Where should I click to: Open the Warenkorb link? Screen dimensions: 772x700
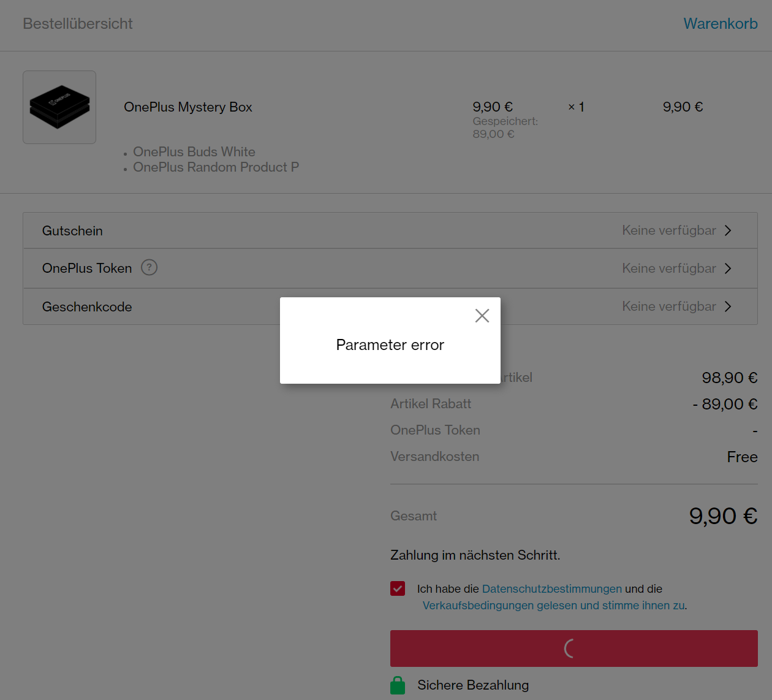pos(721,23)
